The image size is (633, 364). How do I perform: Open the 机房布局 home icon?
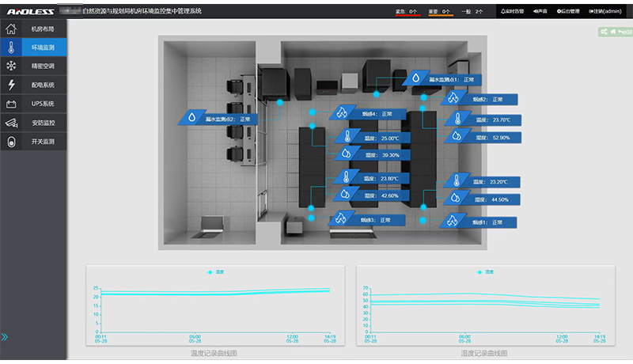[x=11, y=29]
